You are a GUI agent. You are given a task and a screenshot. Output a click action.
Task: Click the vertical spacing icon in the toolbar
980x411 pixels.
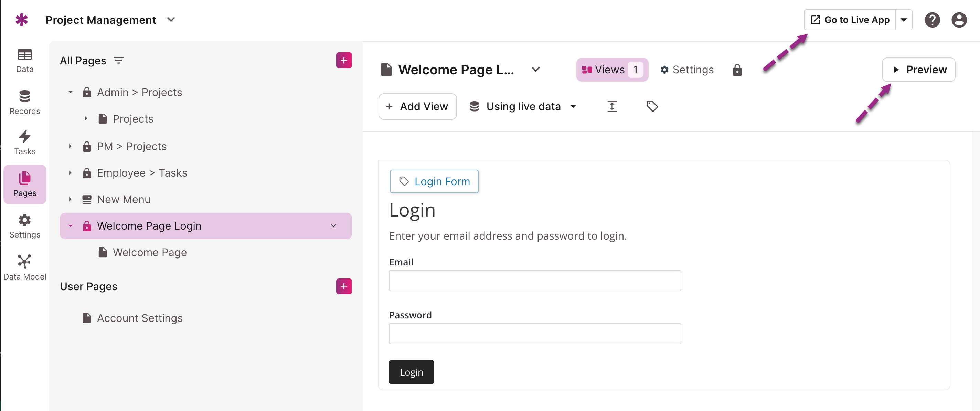(612, 106)
